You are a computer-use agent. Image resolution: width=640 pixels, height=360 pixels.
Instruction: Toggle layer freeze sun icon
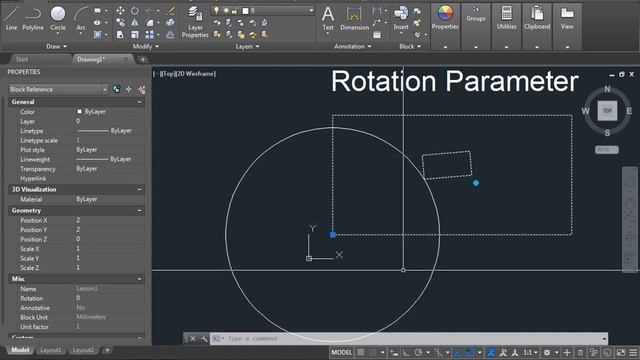[x=226, y=10]
